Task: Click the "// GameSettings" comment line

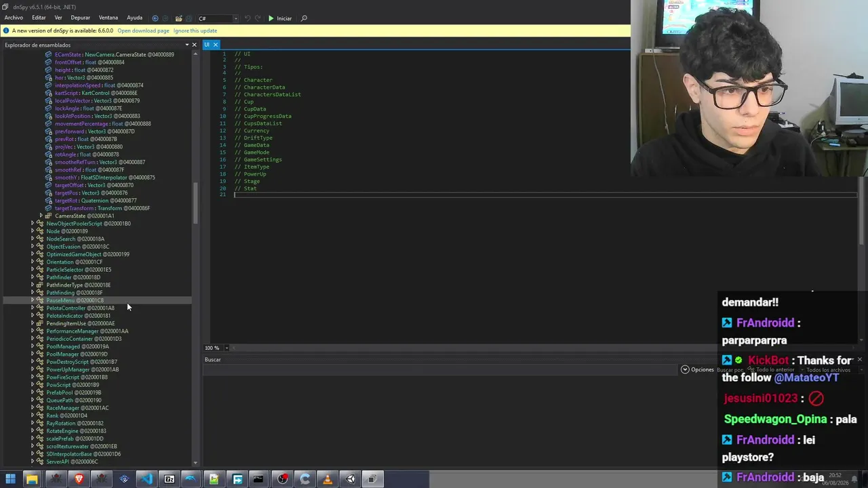Action: 258,159
